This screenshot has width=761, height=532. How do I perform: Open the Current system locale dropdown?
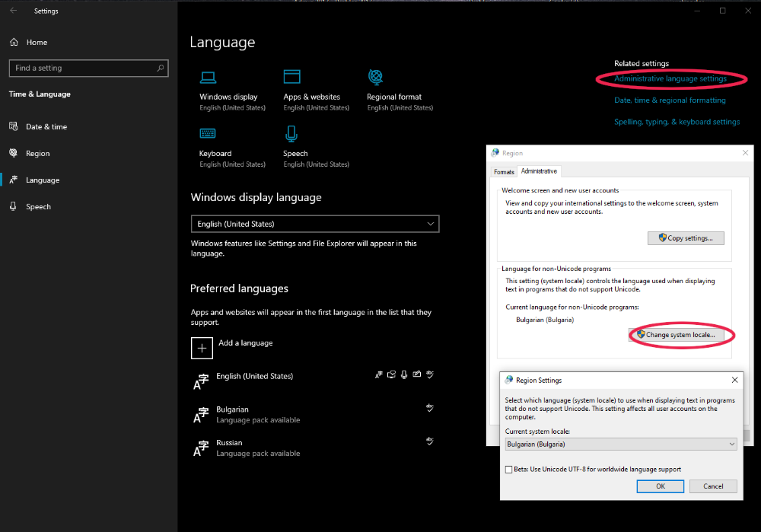pyautogui.click(x=620, y=444)
